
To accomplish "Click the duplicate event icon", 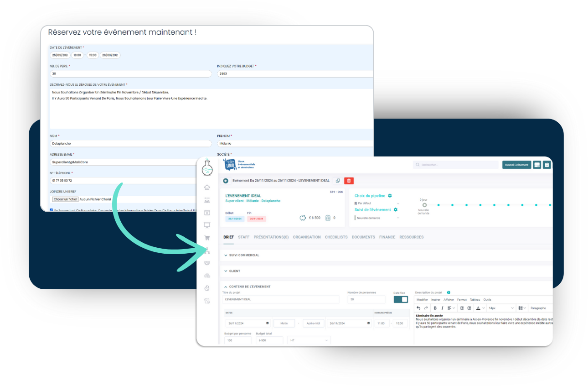I will pos(338,181).
